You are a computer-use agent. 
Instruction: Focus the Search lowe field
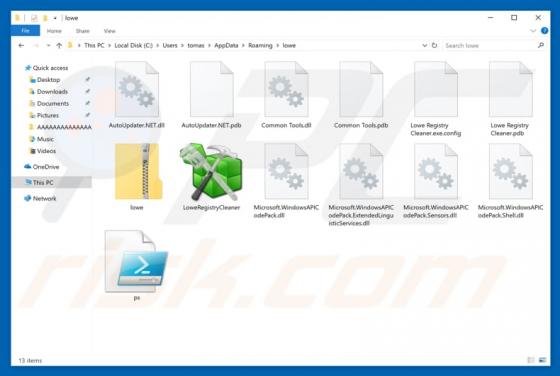click(x=490, y=45)
